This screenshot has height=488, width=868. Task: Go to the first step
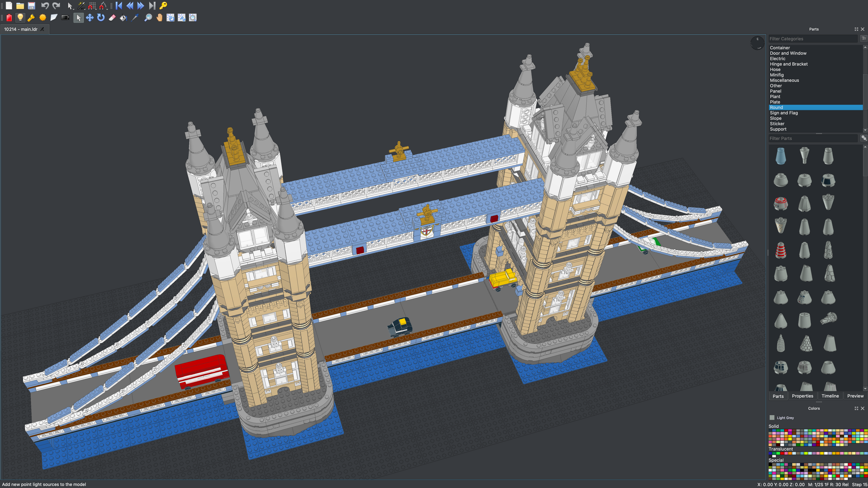[x=119, y=5]
